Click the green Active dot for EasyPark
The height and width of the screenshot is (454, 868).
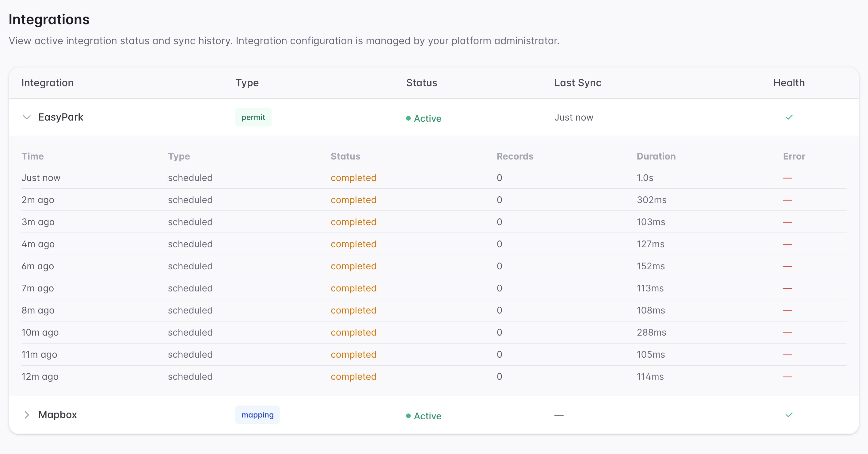point(408,118)
